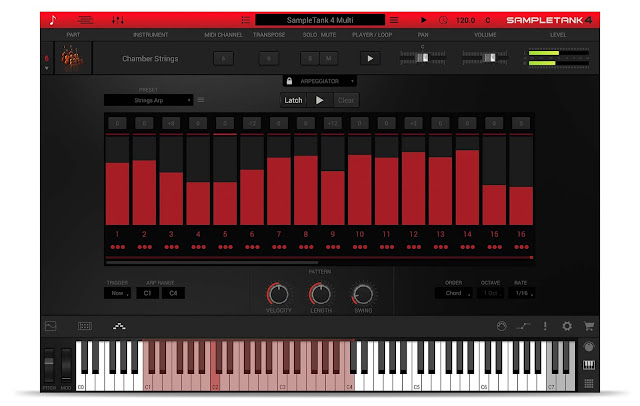Click the SampleTank 4 Multi name display

(x=320, y=20)
